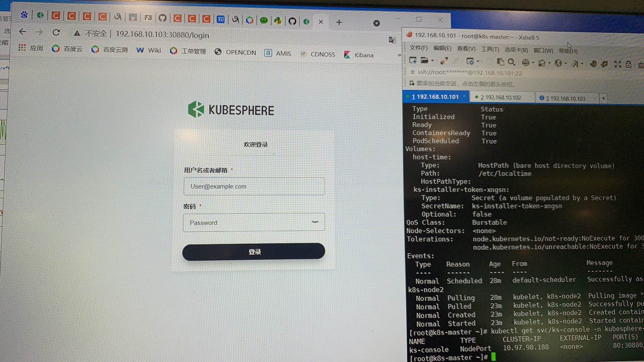Click the ssh://root address field in Xshell
Image resolution: width=644 pixels, height=362 pixels.
click(469, 73)
